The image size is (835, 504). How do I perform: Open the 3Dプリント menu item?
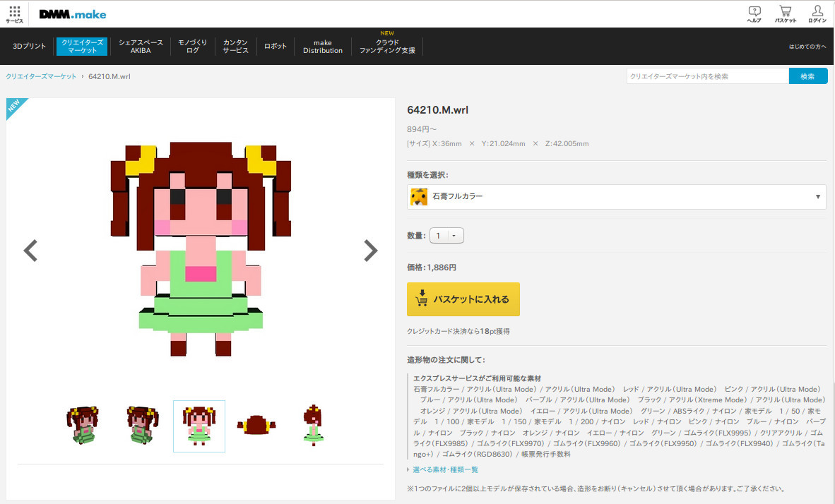[29, 47]
